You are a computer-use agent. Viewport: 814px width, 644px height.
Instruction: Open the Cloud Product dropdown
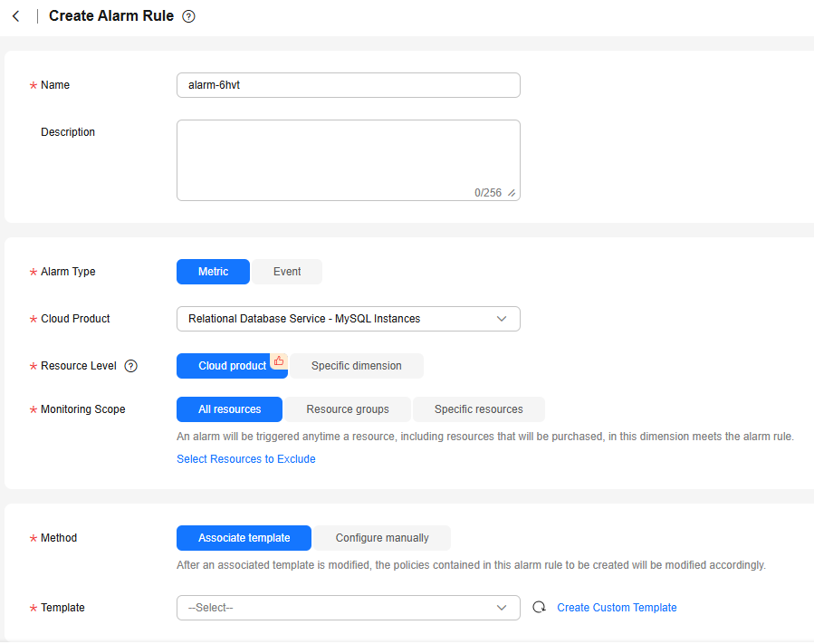click(349, 319)
